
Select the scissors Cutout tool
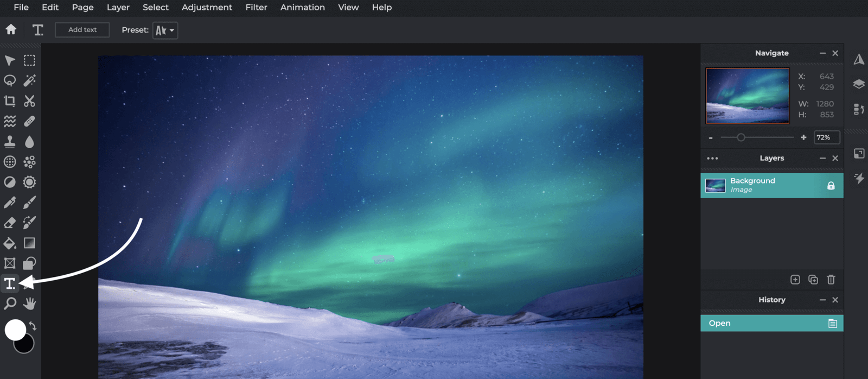click(x=29, y=101)
